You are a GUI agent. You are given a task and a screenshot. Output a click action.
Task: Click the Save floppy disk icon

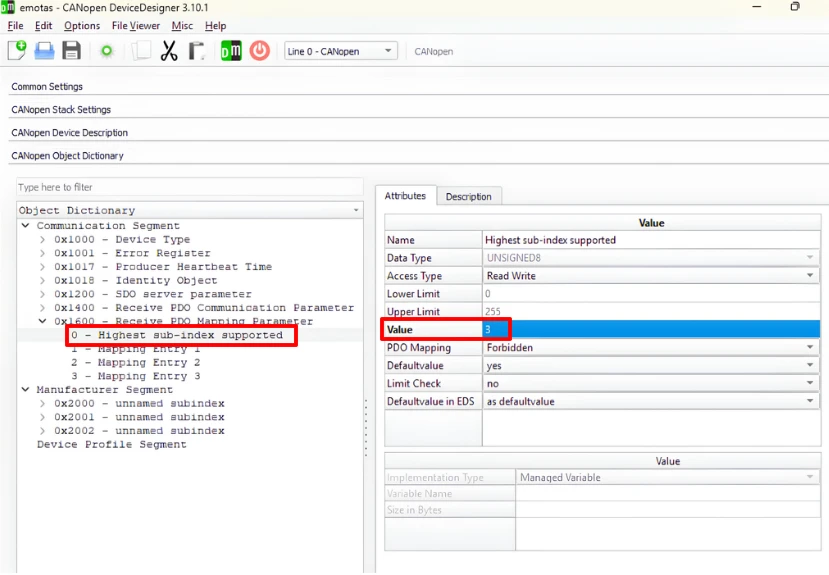pos(71,51)
